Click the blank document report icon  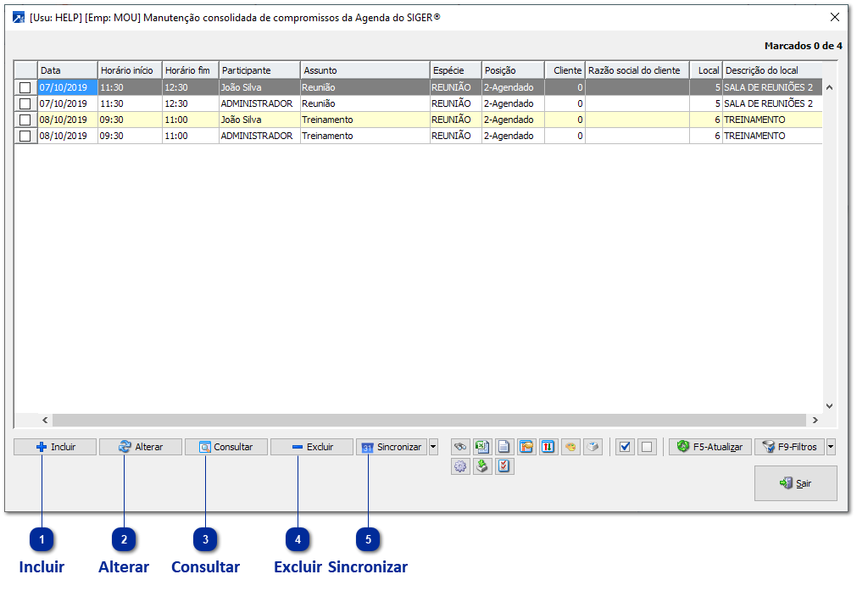tap(504, 447)
